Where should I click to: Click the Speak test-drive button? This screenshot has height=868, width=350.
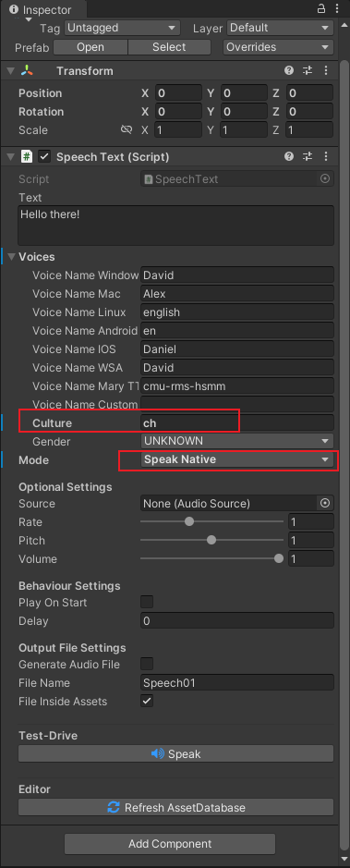pyautogui.click(x=175, y=753)
